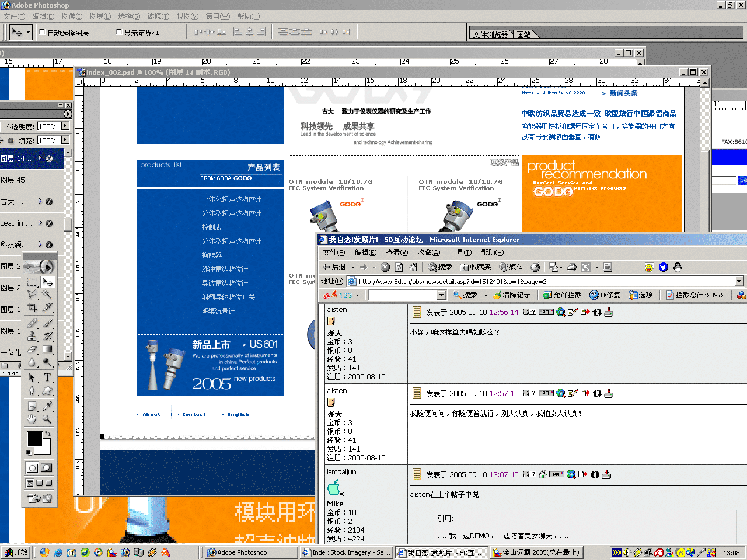747x560 pixels.
Task: Select the Dodge tool
Action: tap(47, 362)
